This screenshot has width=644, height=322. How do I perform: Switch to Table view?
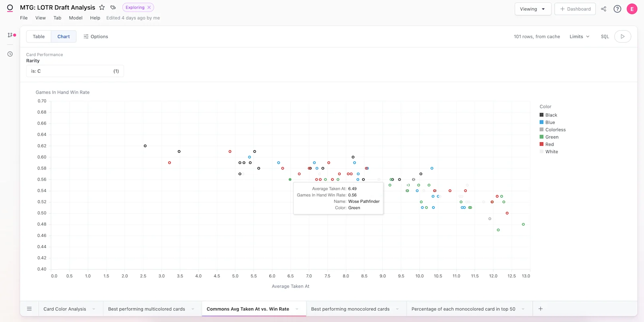point(39,37)
